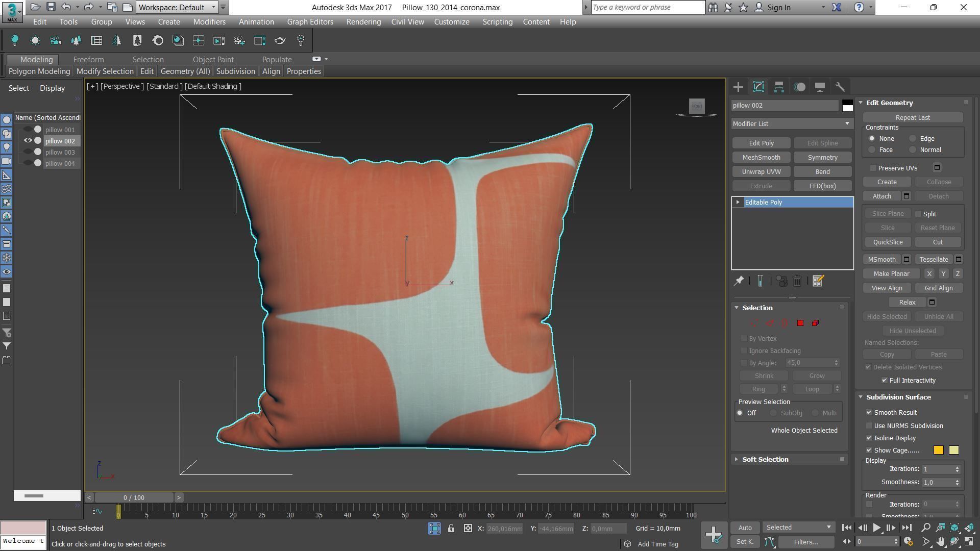Open the Selected key filter dropdown
This screenshot has height=551, width=980.
799,528
